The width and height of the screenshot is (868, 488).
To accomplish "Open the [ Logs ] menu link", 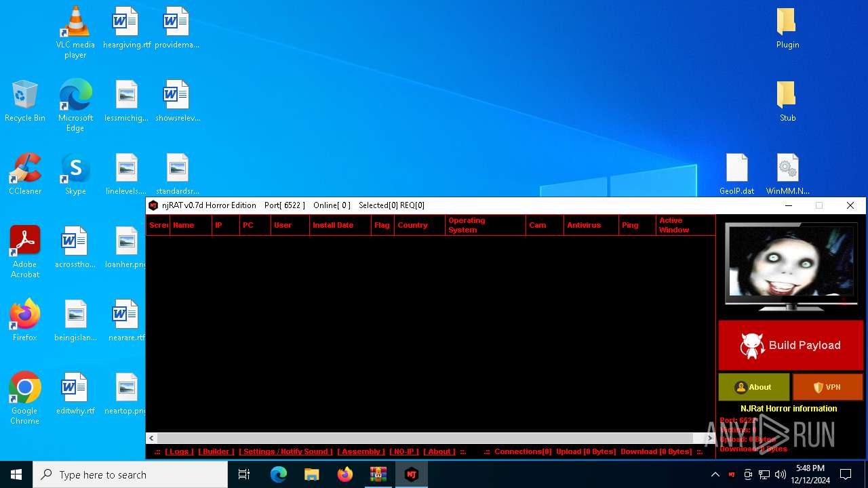I will pyautogui.click(x=179, y=451).
